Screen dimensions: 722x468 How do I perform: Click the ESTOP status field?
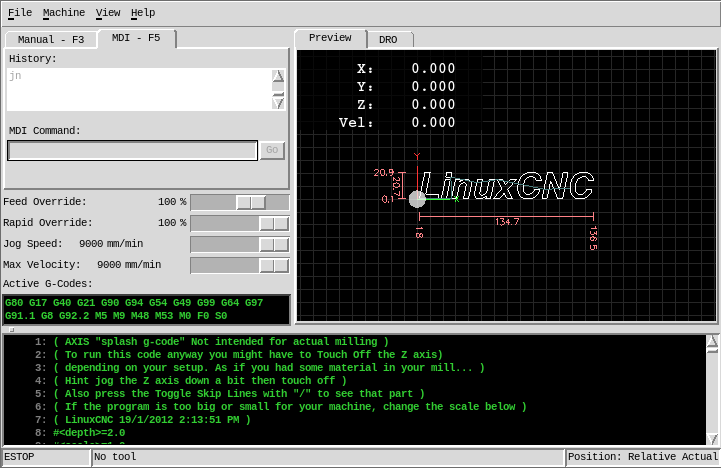tap(46, 457)
